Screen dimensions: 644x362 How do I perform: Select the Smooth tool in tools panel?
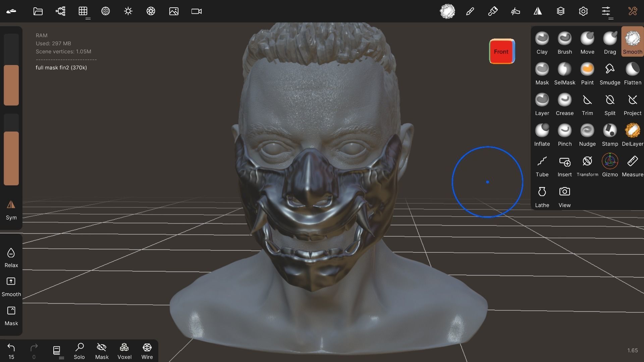[633, 42]
